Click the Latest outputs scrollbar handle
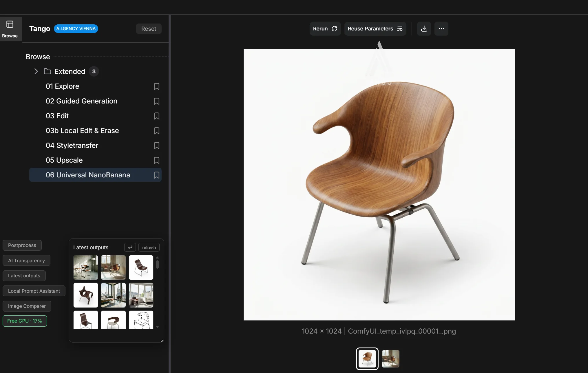The width and height of the screenshot is (588, 373). tap(157, 264)
